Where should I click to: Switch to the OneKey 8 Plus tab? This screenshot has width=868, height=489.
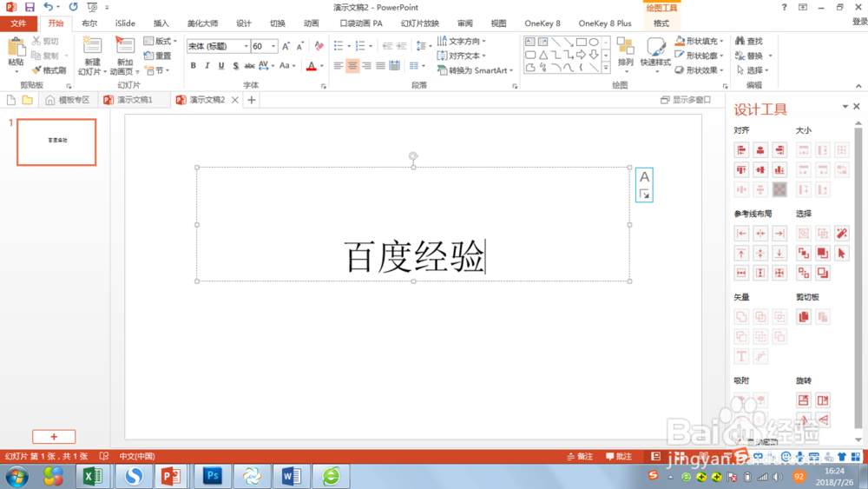605,23
